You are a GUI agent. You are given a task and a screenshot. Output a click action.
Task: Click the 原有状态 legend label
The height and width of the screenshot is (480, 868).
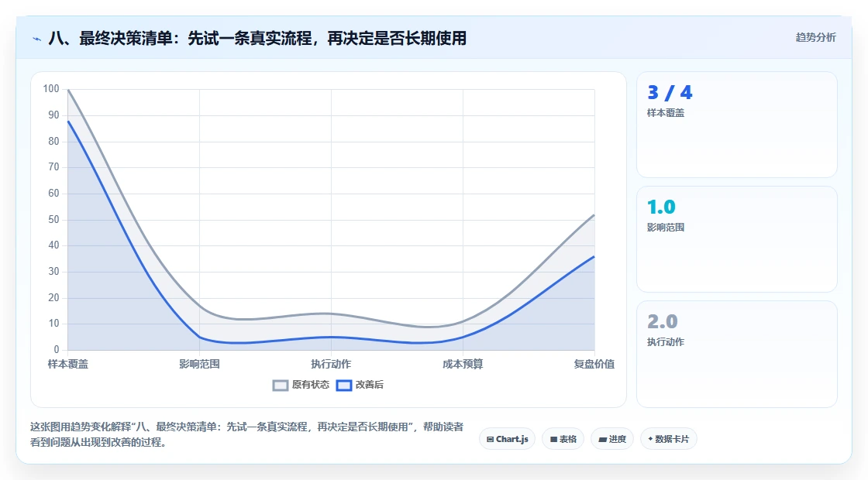coord(311,385)
